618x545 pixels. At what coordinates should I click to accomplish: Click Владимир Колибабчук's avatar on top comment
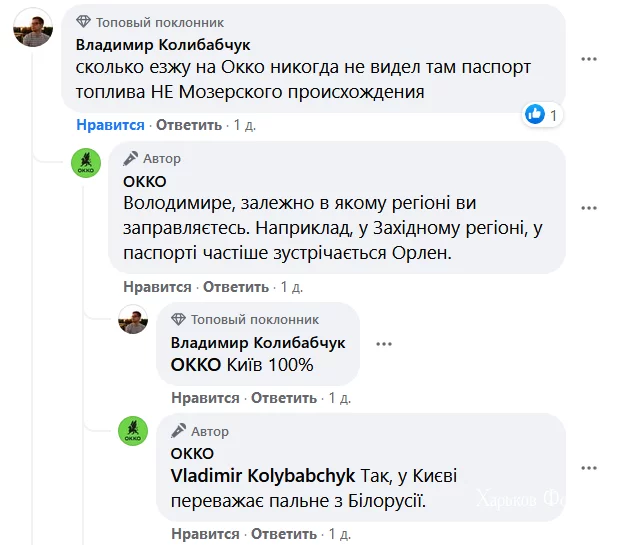click(x=32, y=31)
